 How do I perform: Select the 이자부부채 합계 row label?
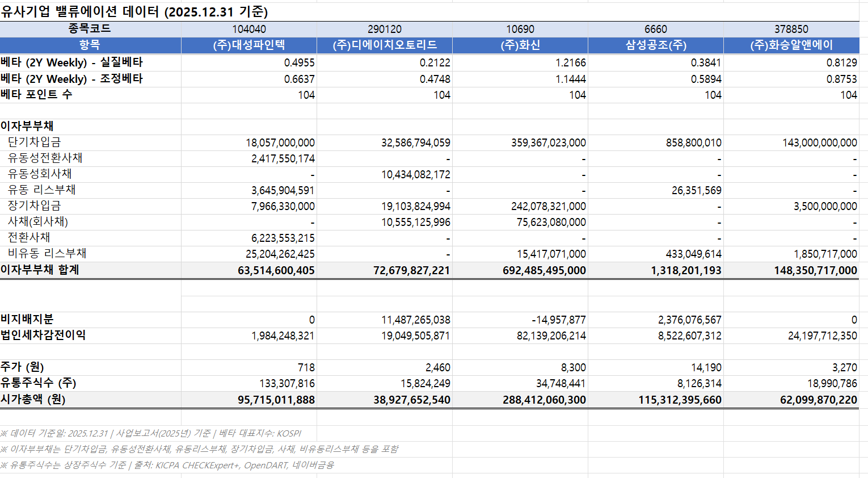pos(40,270)
